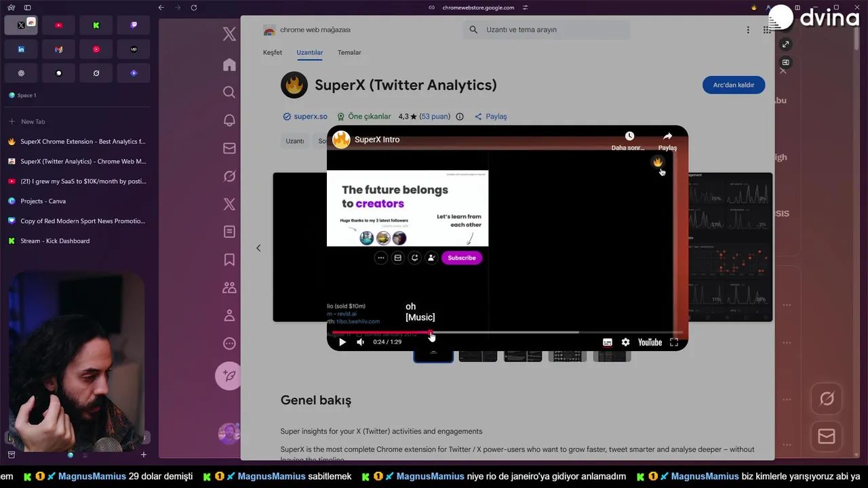Viewport: 868px width, 488px height.
Task: Open the (21) I grew my SaaS tab
Action: point(77,181)
